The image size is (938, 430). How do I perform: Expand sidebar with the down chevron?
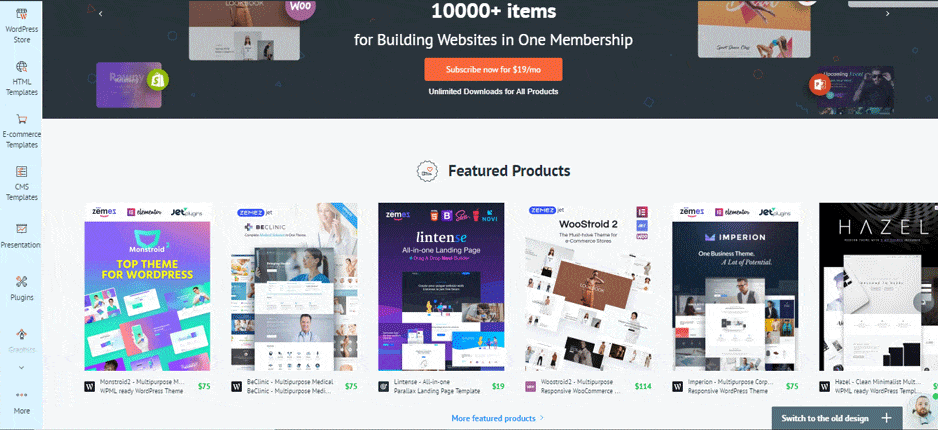(x=22, y=367)
